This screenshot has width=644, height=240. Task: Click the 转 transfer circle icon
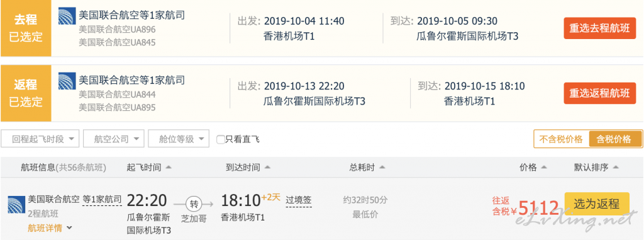pyautogui.click(x=194, y=203)
